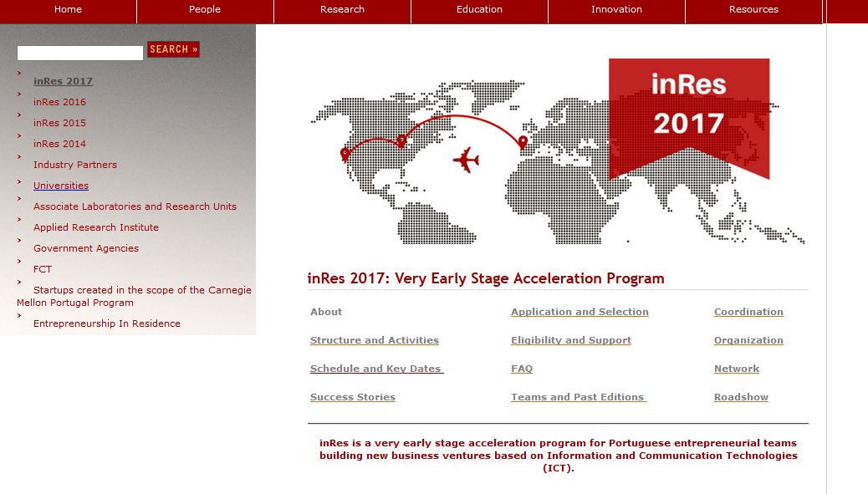Click the map pin over Portugal

point(523,142)
